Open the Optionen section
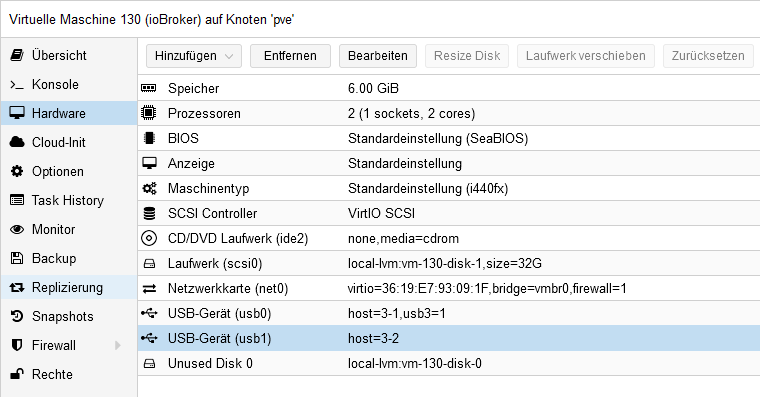 (x=69, y=172)
